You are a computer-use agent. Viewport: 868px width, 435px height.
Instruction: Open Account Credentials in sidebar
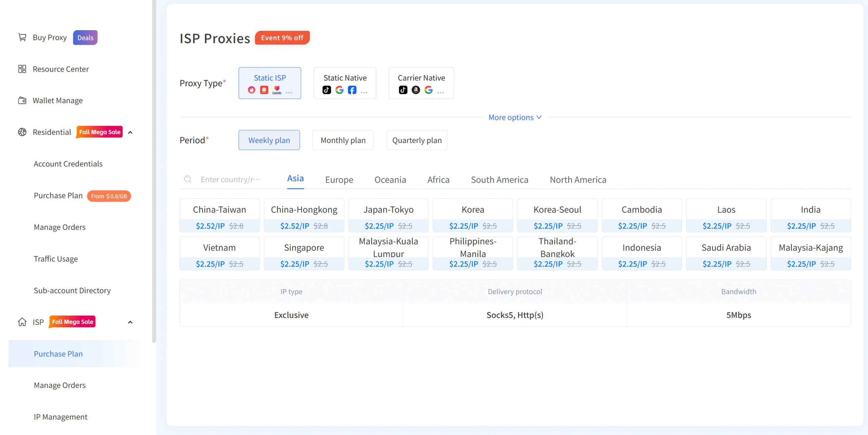68,164
